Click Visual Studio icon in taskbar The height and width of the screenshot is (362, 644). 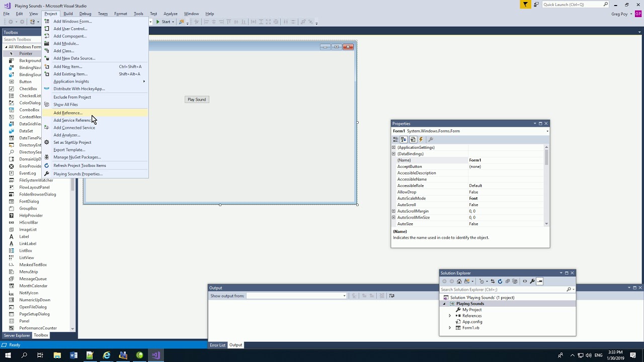[155, 355]
